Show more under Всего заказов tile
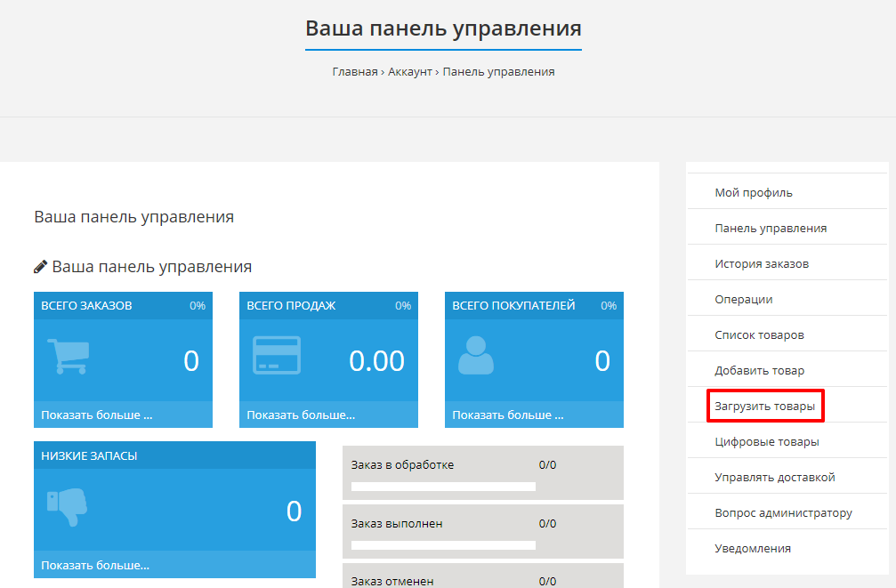Image resolution: width=896 pixels, height=588 pixels. tap(97, 415)
